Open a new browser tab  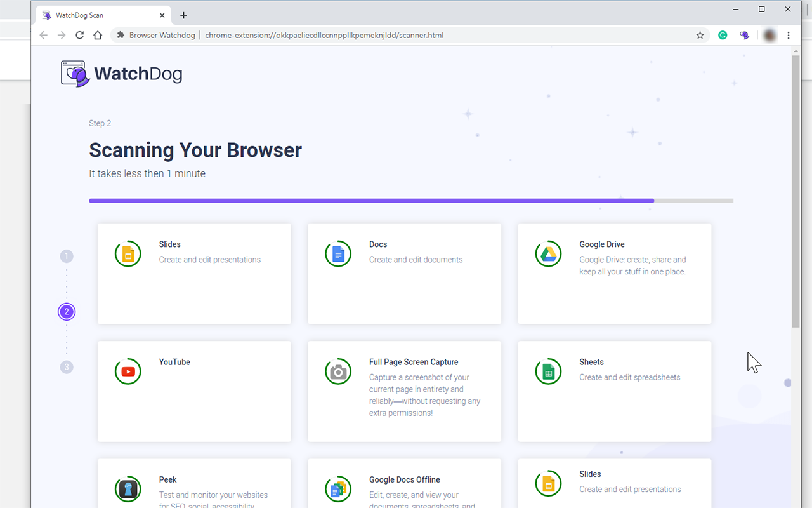tap(183, 15)
